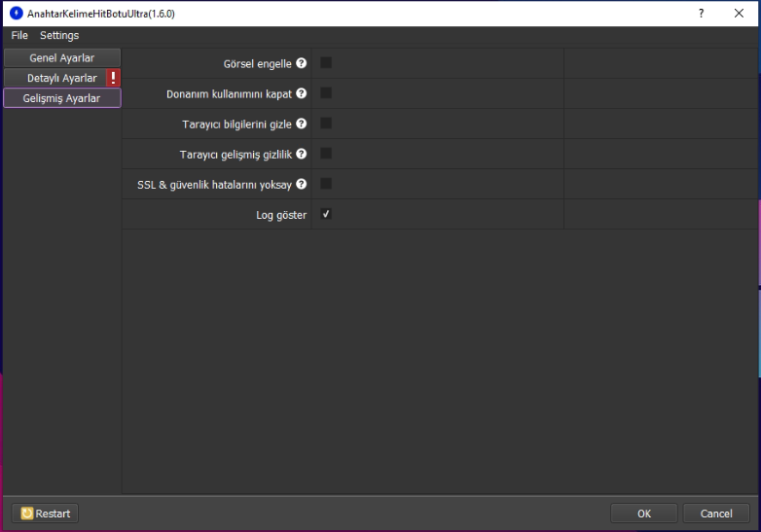Switch to the Genel Ayarlar tab

click(62, 58)
